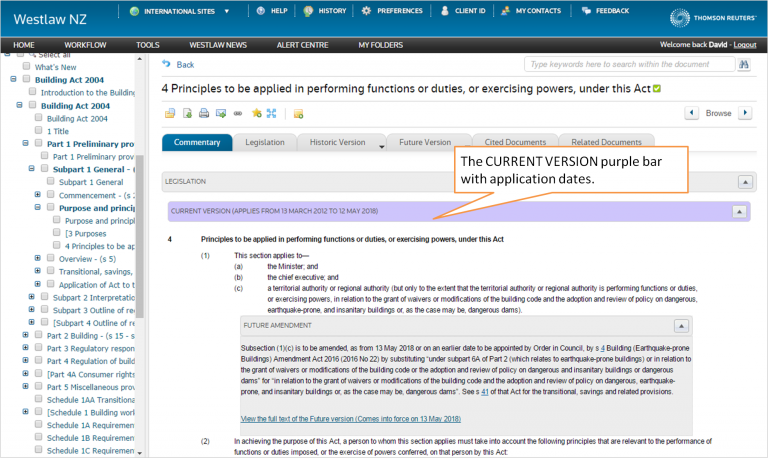Open the Related Documents tab

point(606,142)
